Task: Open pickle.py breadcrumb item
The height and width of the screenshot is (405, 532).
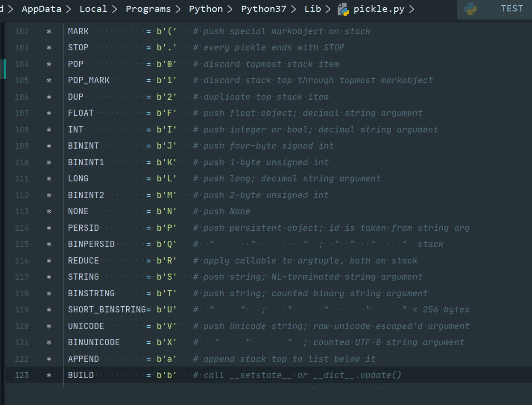Action: coord(379,9)
